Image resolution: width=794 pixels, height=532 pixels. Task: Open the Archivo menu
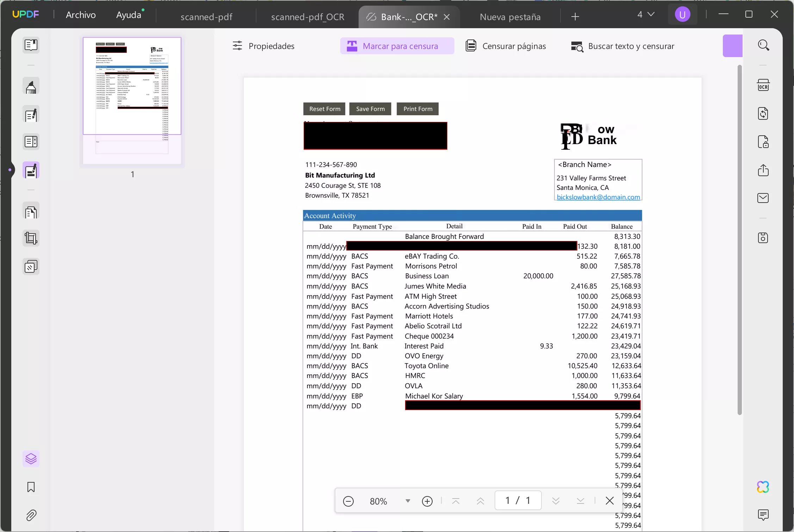tap(81, 14)
